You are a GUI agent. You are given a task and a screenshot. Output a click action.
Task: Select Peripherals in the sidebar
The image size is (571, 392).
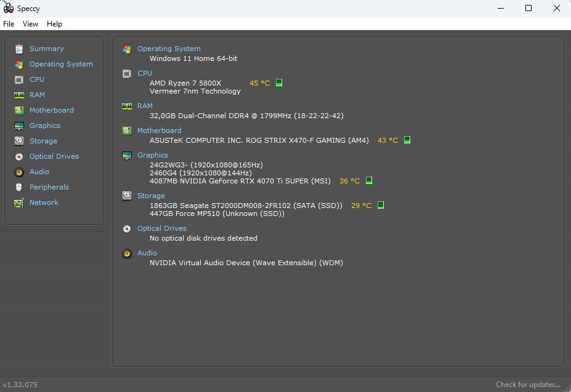(x=49, y=187)
